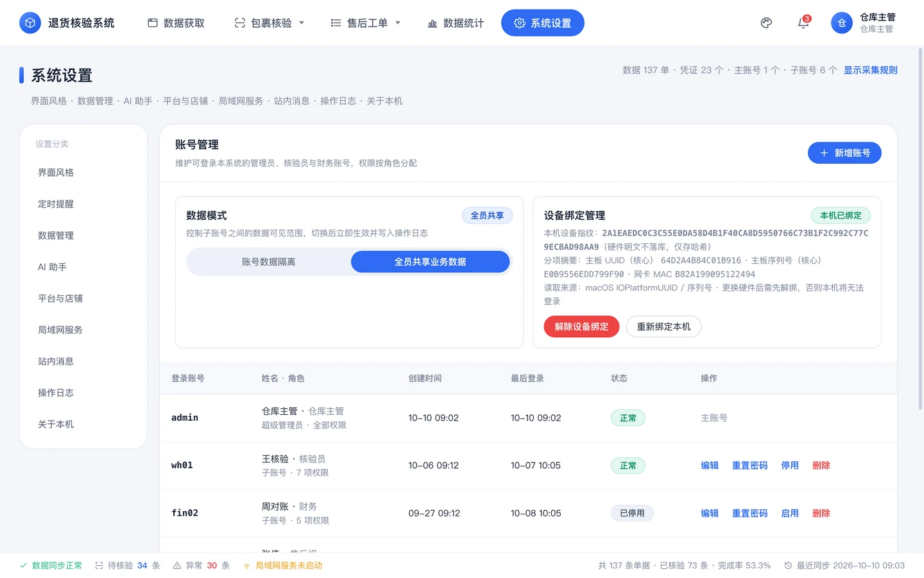
Task: Click the check icon beside 数据同步正常
Action: pyautogui.click(x=23, y=566)
